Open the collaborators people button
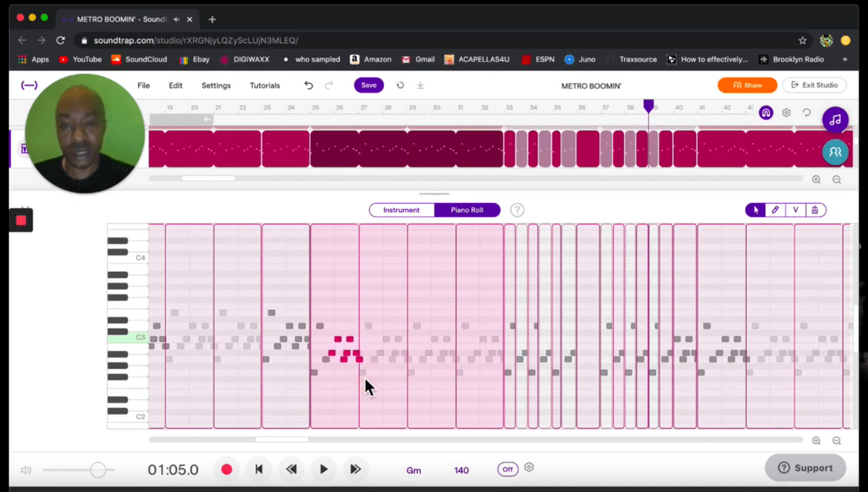 point(835,152)
